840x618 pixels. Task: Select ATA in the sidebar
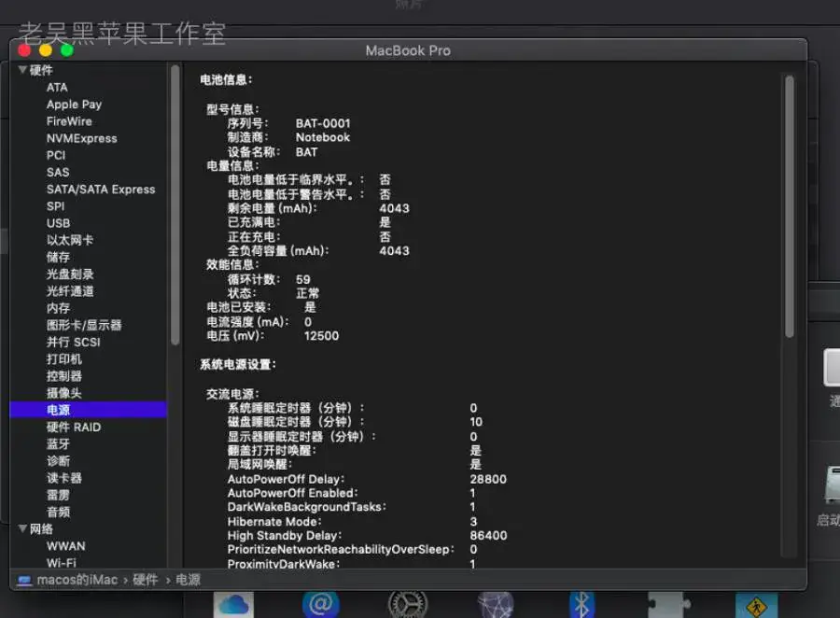[x=57, y=88]
